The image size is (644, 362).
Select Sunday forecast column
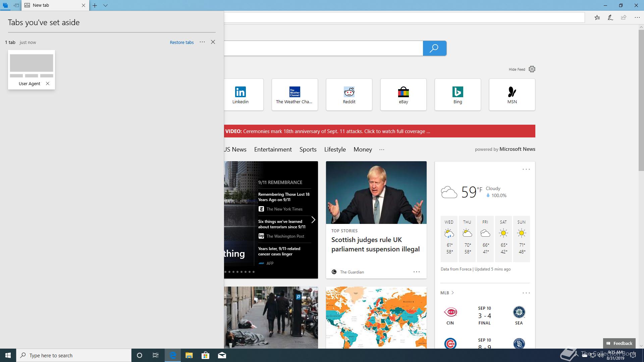(x=522, y=239)
